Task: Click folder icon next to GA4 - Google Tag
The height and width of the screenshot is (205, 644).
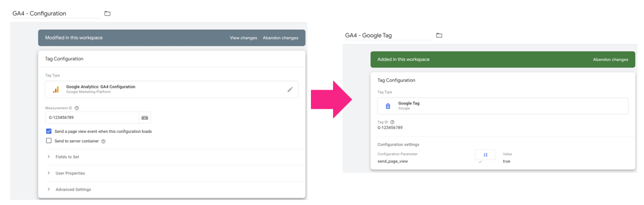Action: (x=439, y=36)
